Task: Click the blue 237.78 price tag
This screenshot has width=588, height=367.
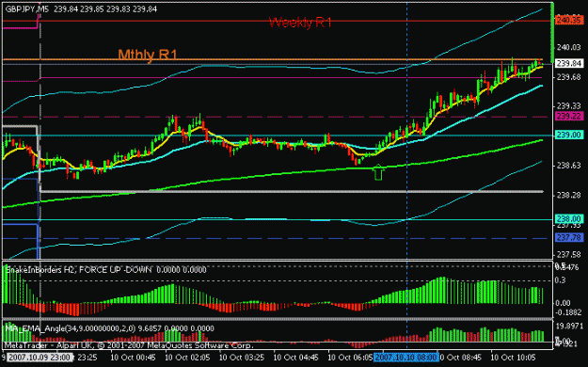Action: click(569, 237)
